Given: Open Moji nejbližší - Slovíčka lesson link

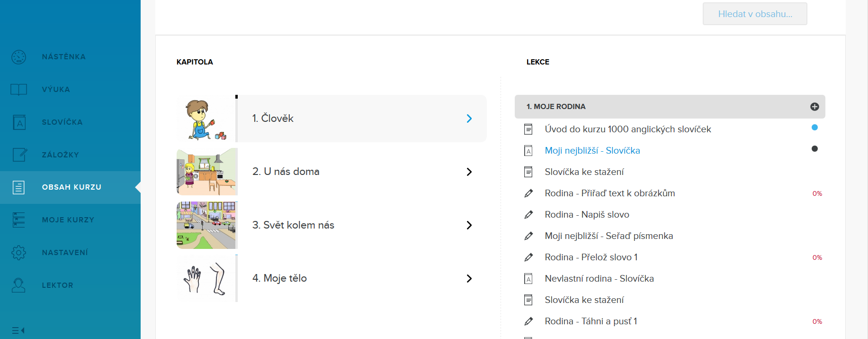Looking at the screenshot, I should click(592, 150).
